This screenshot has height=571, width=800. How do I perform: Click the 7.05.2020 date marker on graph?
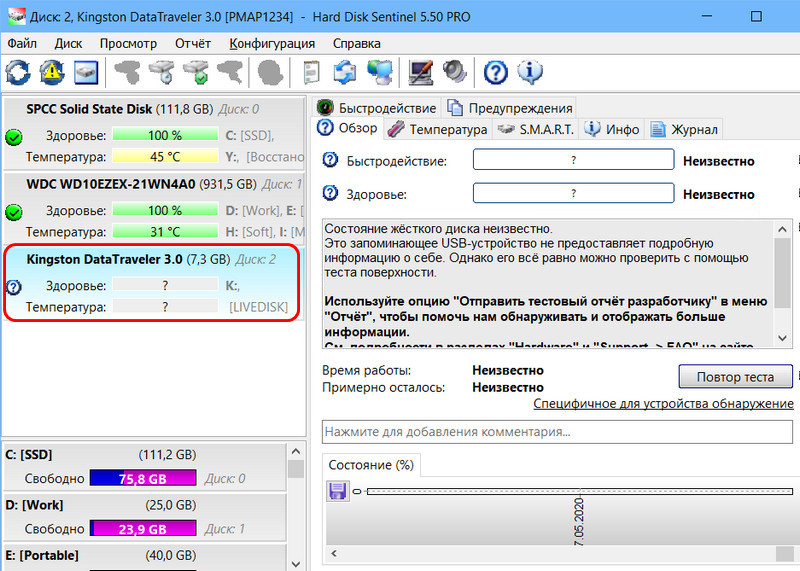[579, 521]
